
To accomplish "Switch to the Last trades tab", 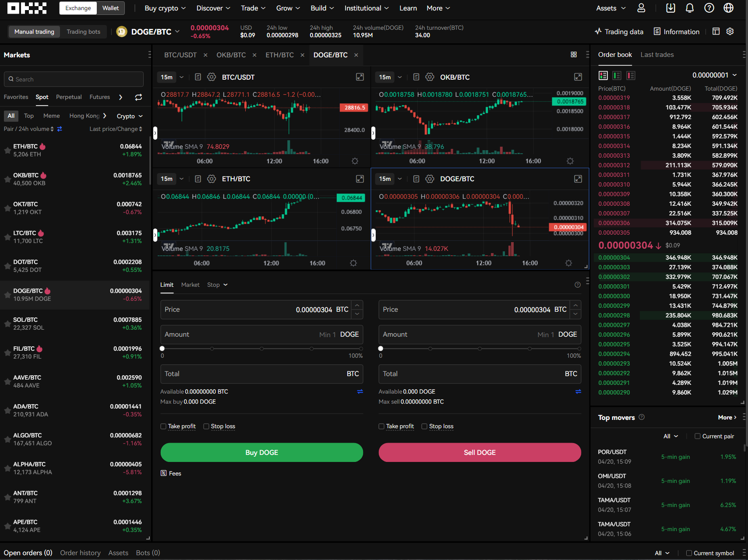I will [x=657, y=54].
